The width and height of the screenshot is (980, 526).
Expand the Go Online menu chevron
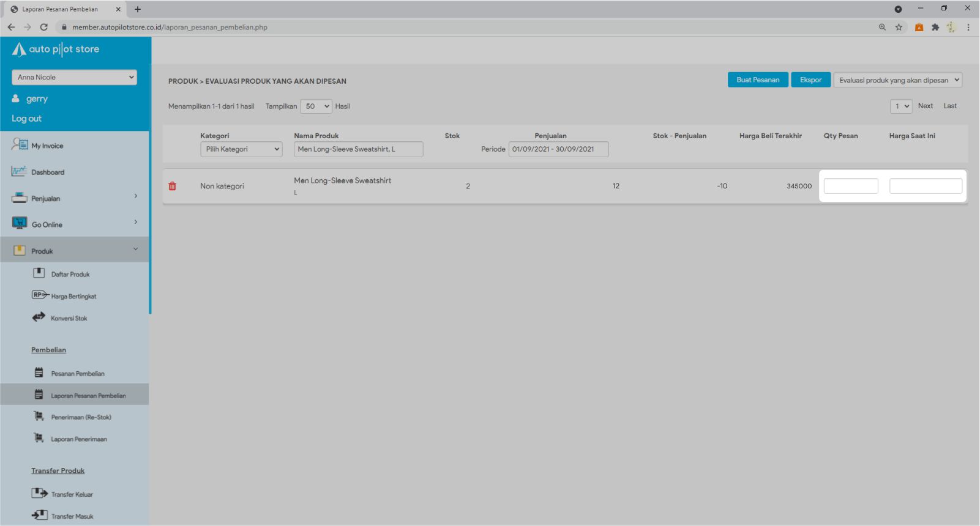(x=136, y=222)
